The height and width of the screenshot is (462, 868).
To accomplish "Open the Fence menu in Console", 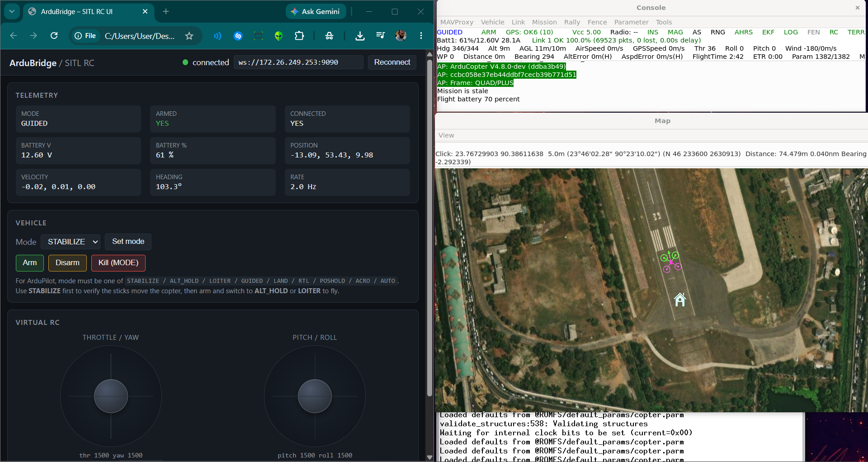I will (597, 22).
